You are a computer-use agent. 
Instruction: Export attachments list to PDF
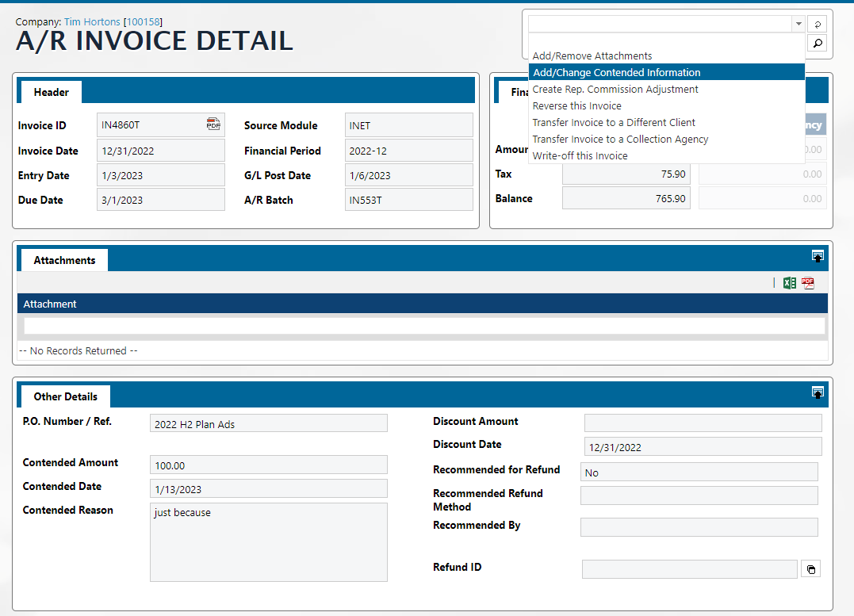808,283
